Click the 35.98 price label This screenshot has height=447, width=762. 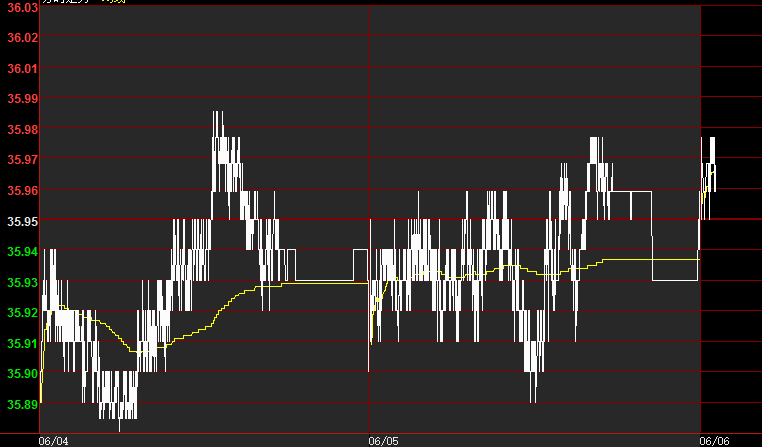coord(21,130)
